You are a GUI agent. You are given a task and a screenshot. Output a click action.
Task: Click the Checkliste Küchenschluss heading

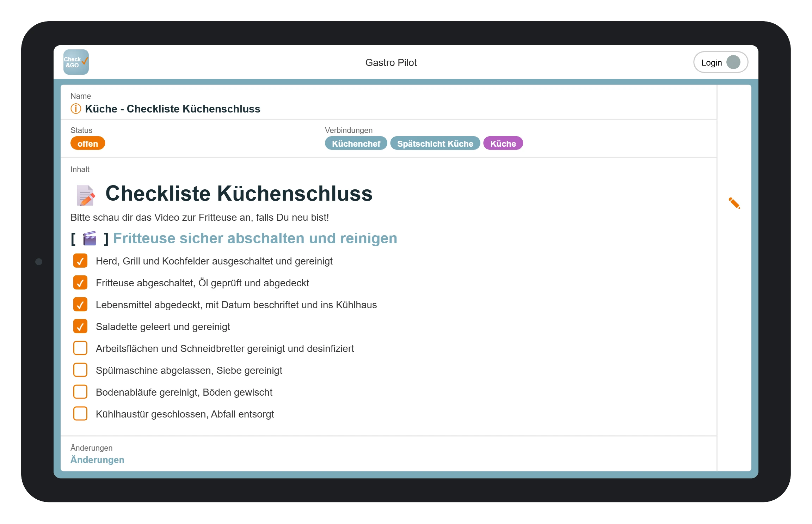point(239,194)
